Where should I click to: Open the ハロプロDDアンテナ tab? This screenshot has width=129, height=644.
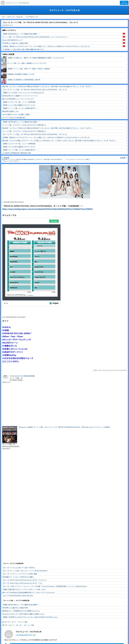coord(32,17)
